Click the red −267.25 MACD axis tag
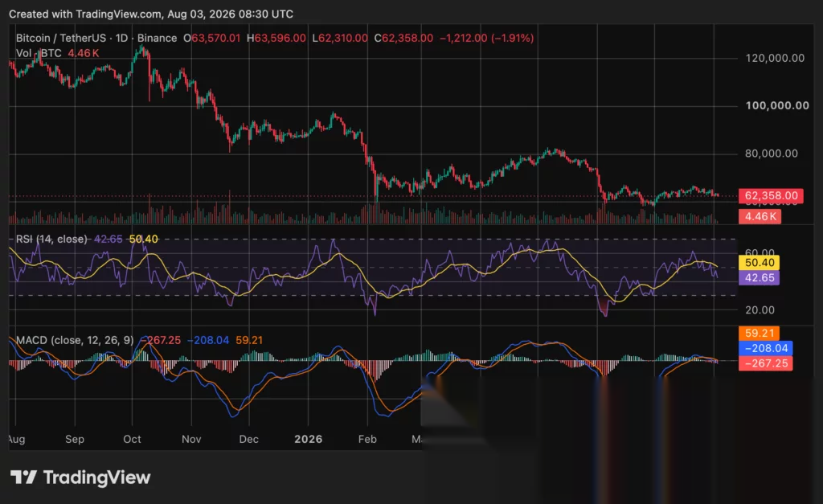The image size is (823, 504). coord(766,363)
